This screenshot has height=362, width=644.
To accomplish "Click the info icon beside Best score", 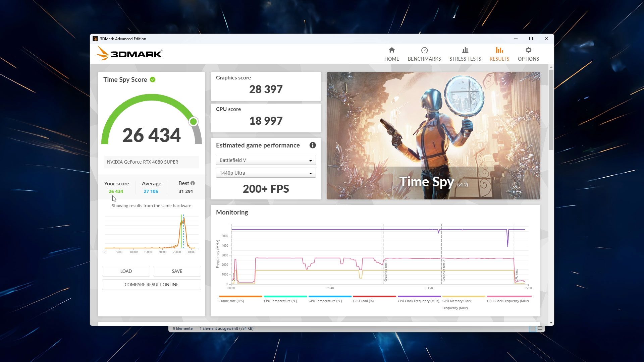I will 193,183.
